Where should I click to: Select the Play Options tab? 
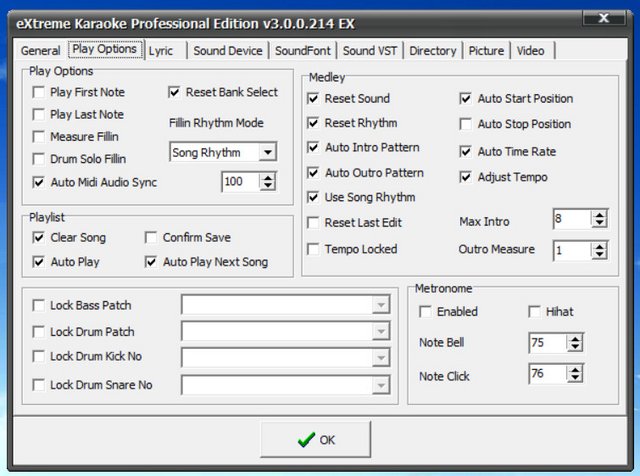105,49
